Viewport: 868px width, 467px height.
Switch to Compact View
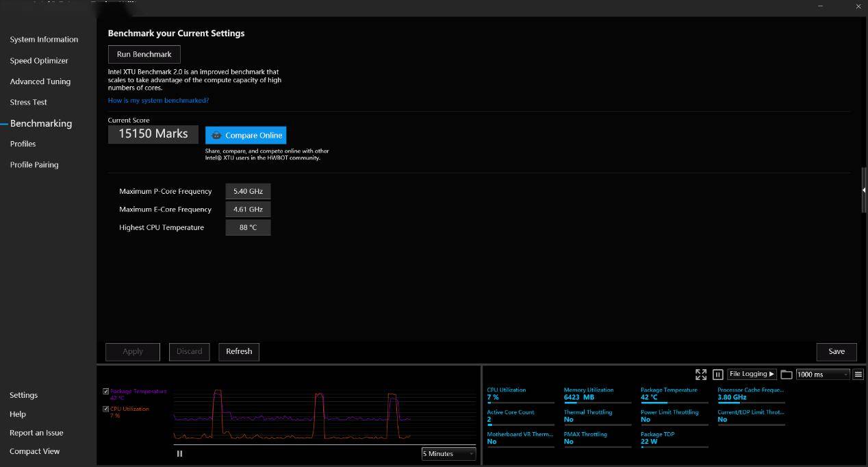[x=35, y=451]
